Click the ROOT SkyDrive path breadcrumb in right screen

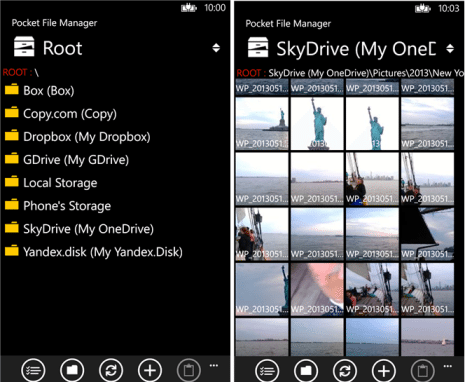(350, 73)
